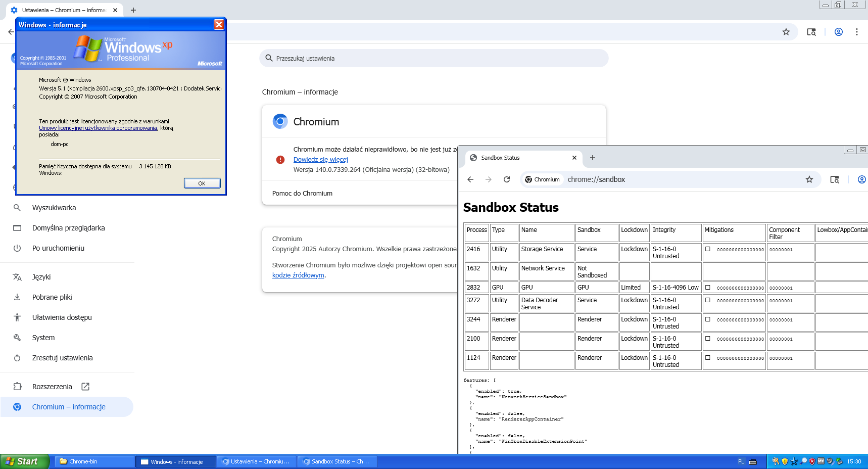The height and width of the screenshot is (469, 868).
Task: Bookmark the chrome://sandbox page with the star
Action: click(x=809, y=179)
